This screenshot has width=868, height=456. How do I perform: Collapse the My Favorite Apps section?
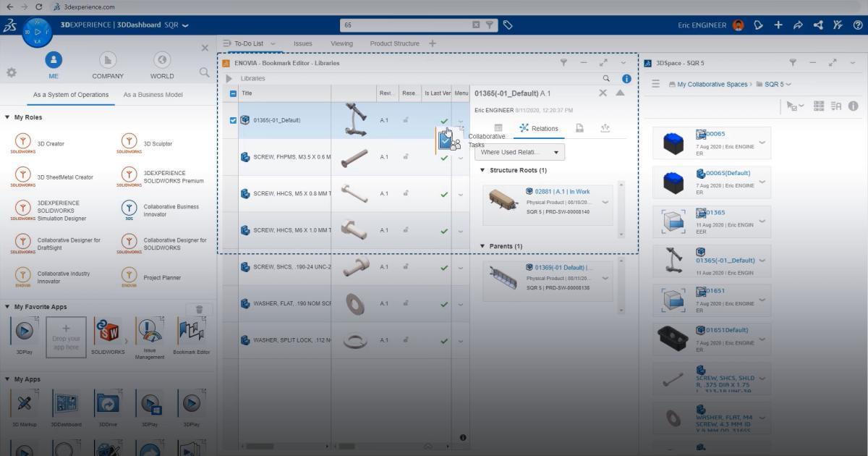click(7, 307)
